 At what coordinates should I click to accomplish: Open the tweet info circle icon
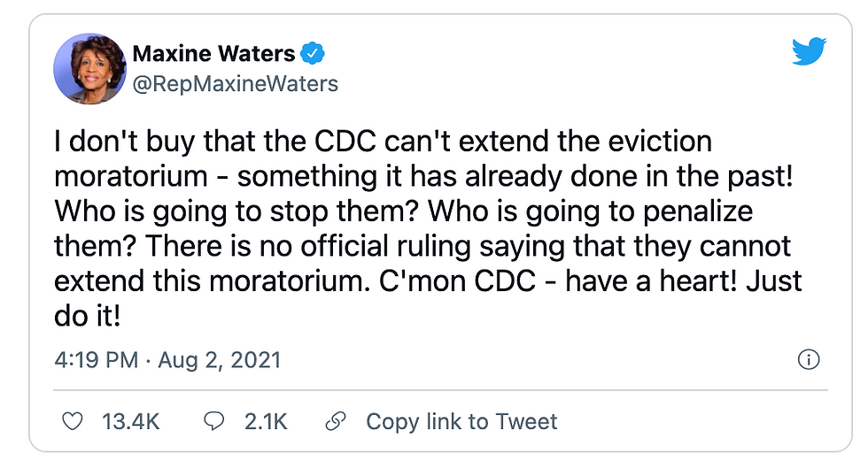[x=808, y=359]
